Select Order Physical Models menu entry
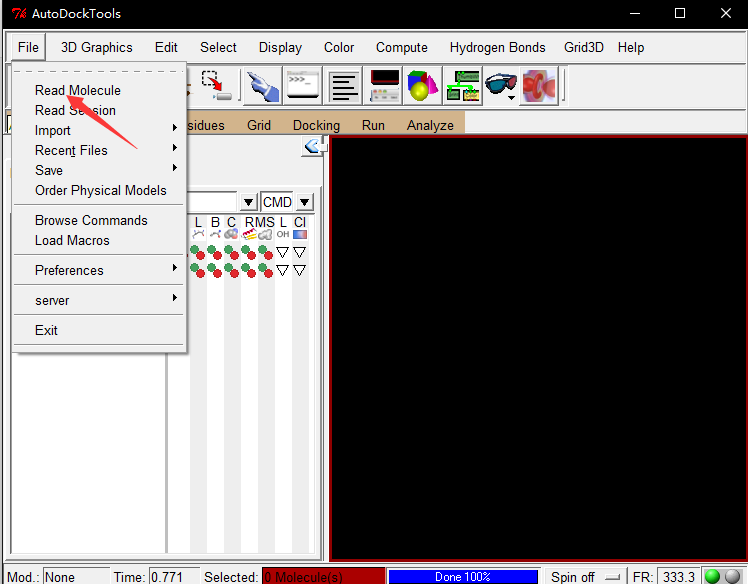Image resolution: width=748 pixels, height=584 pixels. pyautogui.click(x=99, y=190)
